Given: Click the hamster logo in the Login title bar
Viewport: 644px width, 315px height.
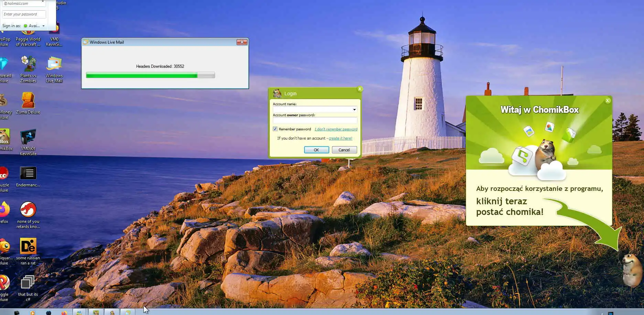Looking at the screenshot, I should pyautogui.click(x=277, y=93).
